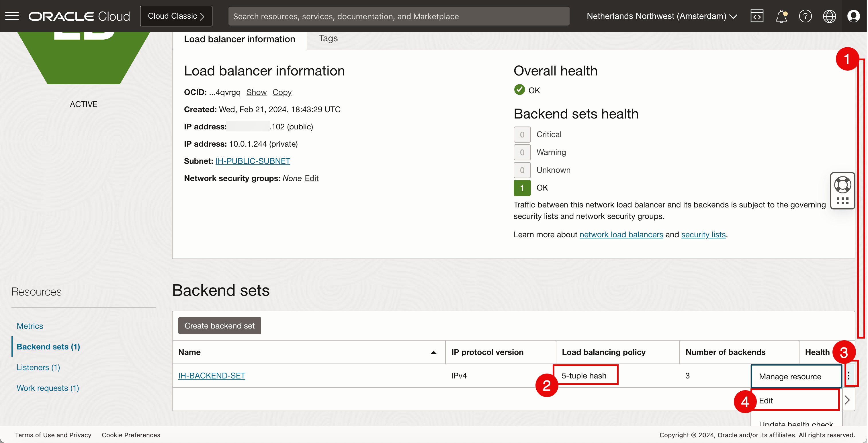
Task: Select Edit in the actions menu
Action: coord(766,401)
